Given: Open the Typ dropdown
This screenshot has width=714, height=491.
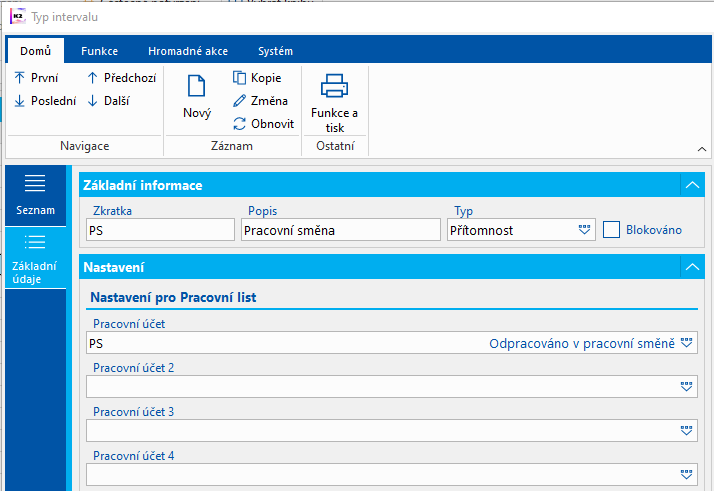Looking at the screenshot, I should (585, 229).
